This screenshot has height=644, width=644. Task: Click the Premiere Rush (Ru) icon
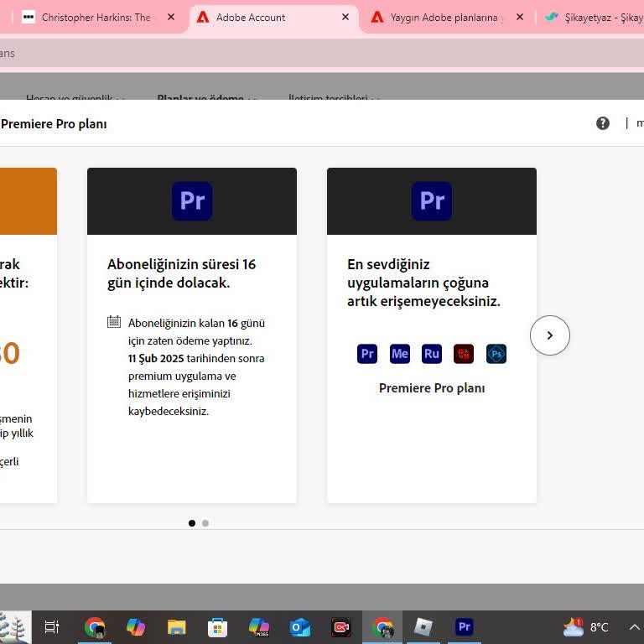click(432, 354)
